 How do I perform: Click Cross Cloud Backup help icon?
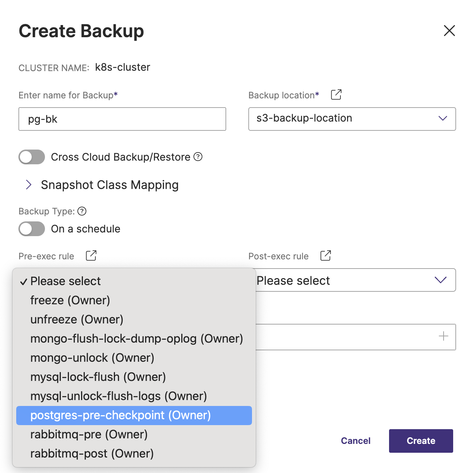coord(198,157)
